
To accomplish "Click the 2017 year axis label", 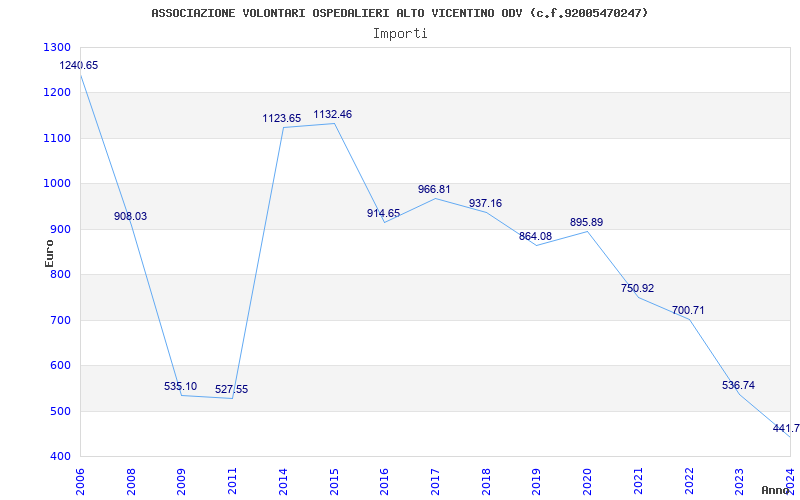I will (x=435, y=482).
